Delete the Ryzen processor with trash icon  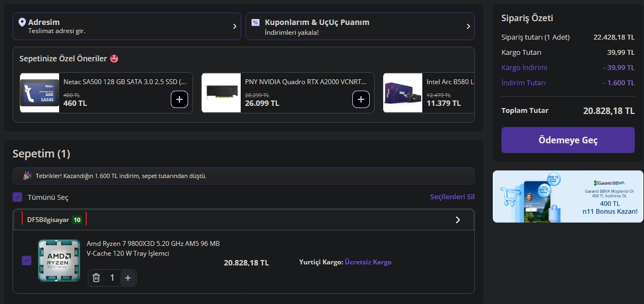point(96,277)
